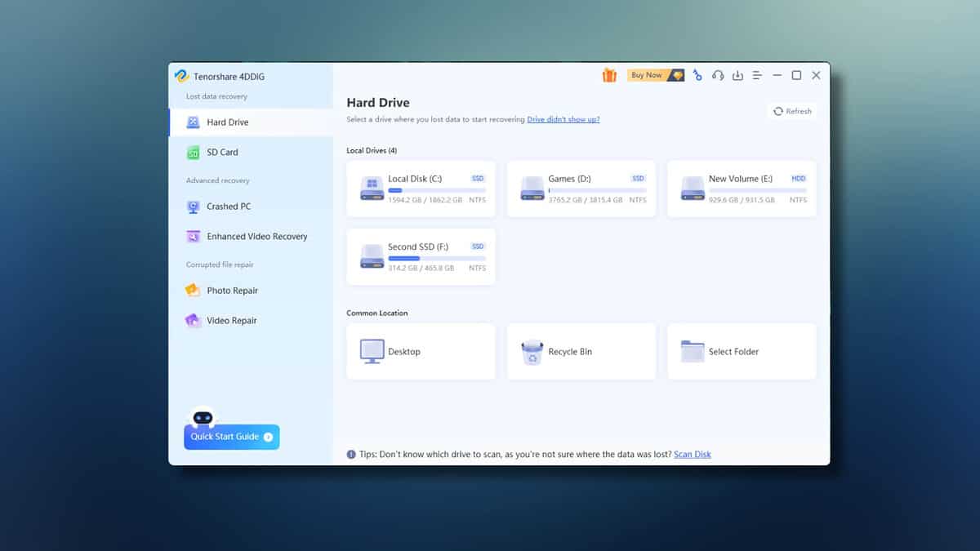Refresh the drive list
Viewport: 980px width, 551px height.
(x=792, y=111)
